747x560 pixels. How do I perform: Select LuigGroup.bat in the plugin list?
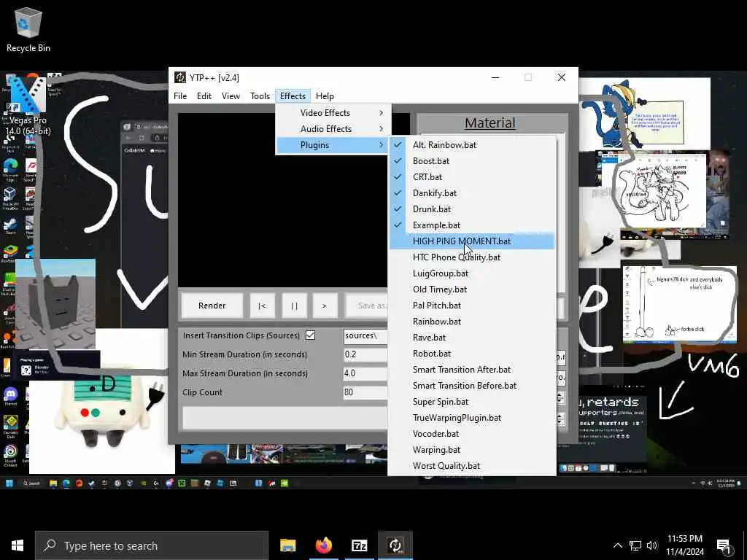[472, 273]
